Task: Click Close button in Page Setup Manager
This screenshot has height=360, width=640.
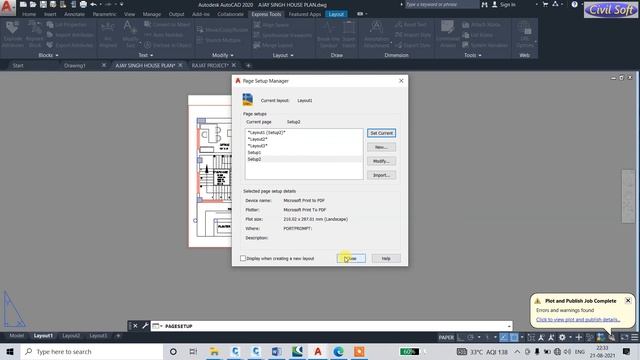Action: pyautogui.click(x=351, y=258)
